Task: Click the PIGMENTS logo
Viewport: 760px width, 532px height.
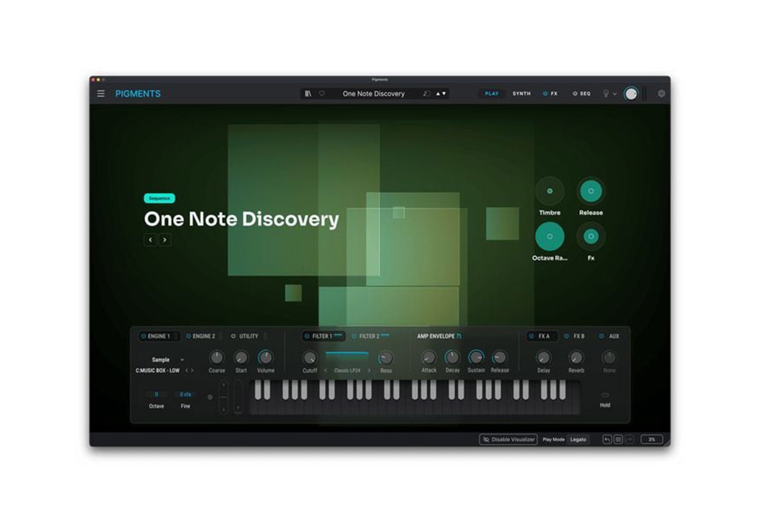Action: tap(138, 94)
